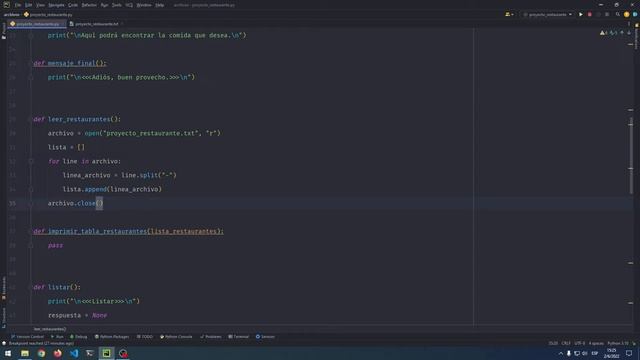Open Google Chrome from taskbar
The height and width of the screenshot is (360, 640).
point(41,353)
